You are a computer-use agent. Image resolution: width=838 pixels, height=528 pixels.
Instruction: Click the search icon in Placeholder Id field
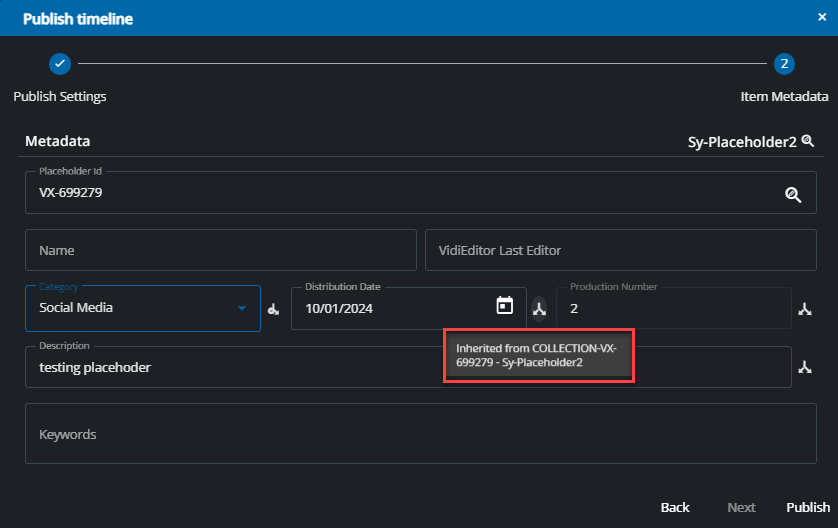793,195
